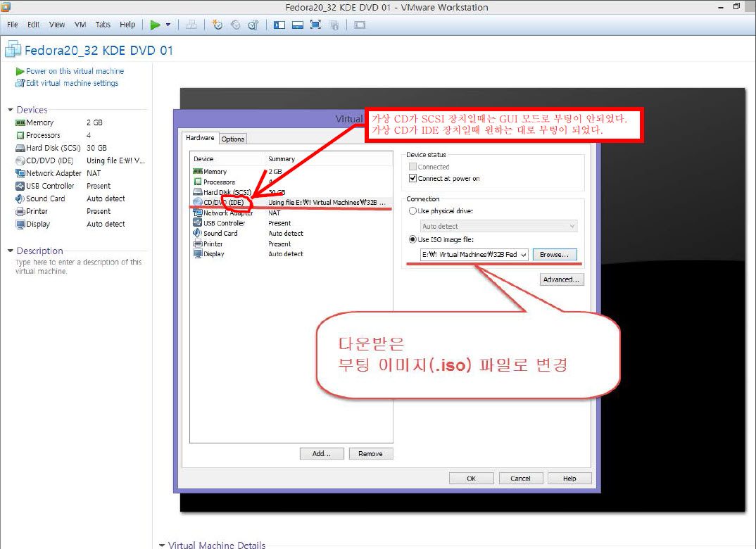756x549 pixels.
Task: Click the Help button in settings dialog
Action: tap(569, 478)
